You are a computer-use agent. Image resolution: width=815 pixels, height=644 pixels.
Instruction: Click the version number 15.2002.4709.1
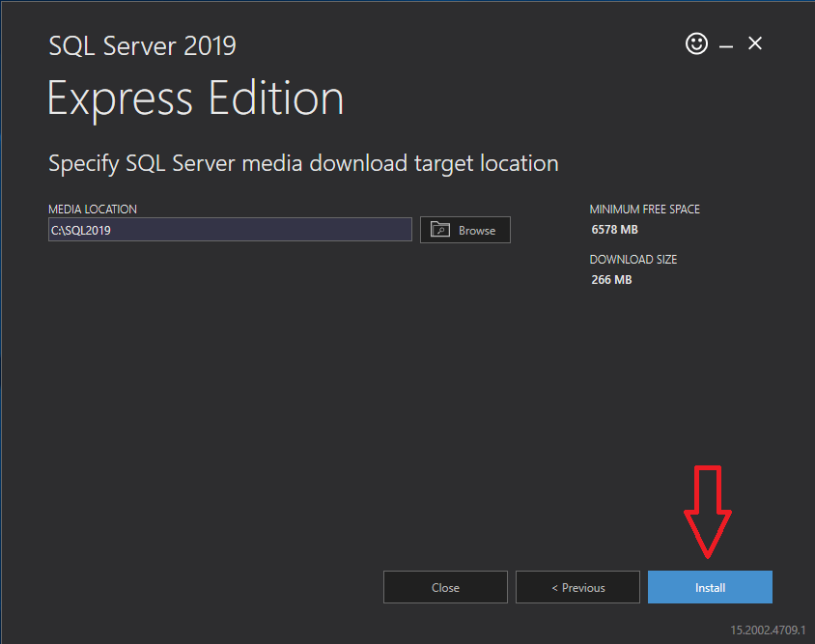768,630
